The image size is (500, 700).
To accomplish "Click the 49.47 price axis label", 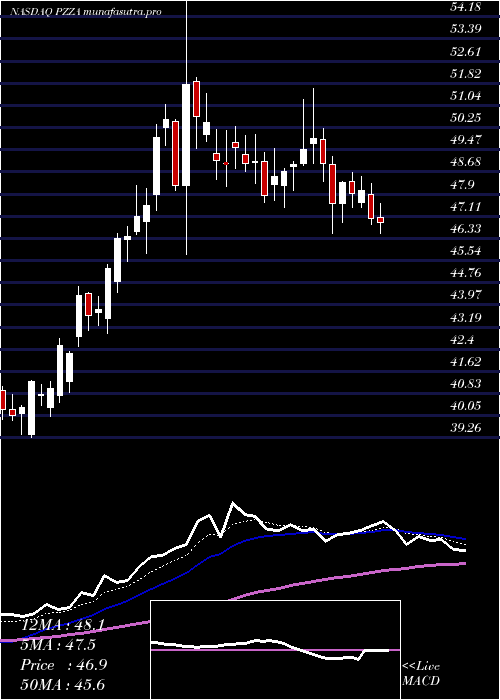I will point(465,140).
